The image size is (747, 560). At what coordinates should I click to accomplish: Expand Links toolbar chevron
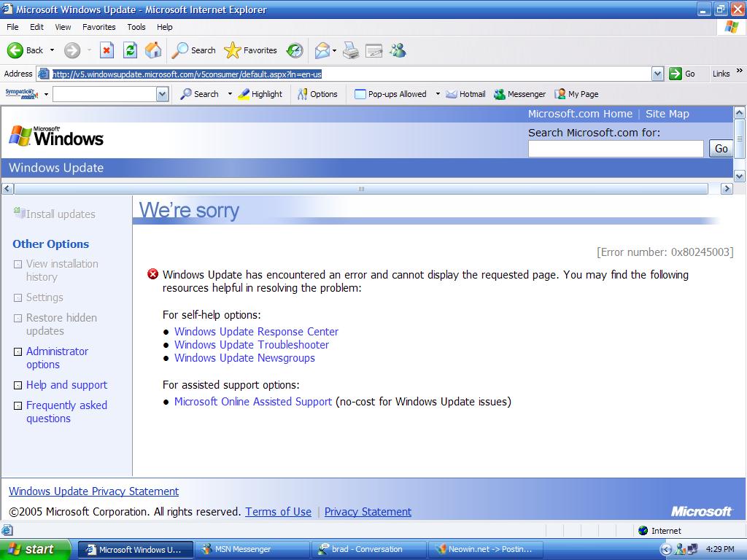tap(740, 71)
